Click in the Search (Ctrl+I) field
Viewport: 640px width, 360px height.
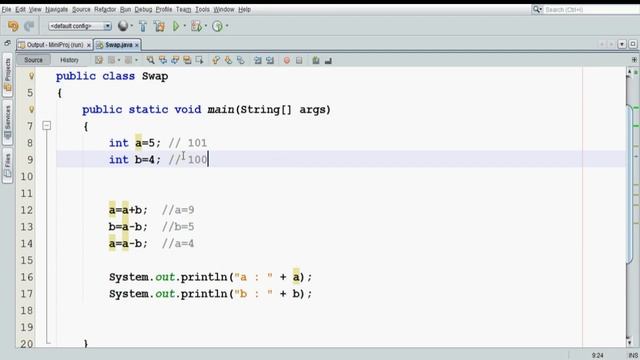(x=592, y=9)
